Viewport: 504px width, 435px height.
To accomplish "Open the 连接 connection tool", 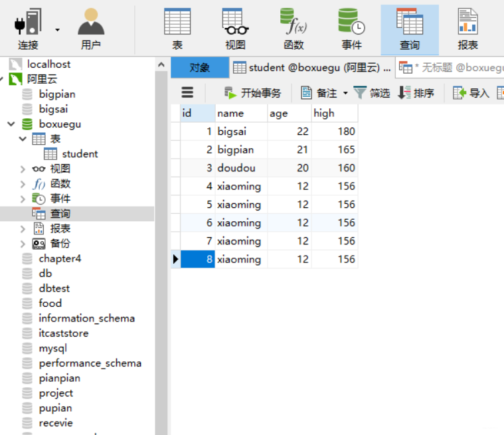I will coord(28,30).
